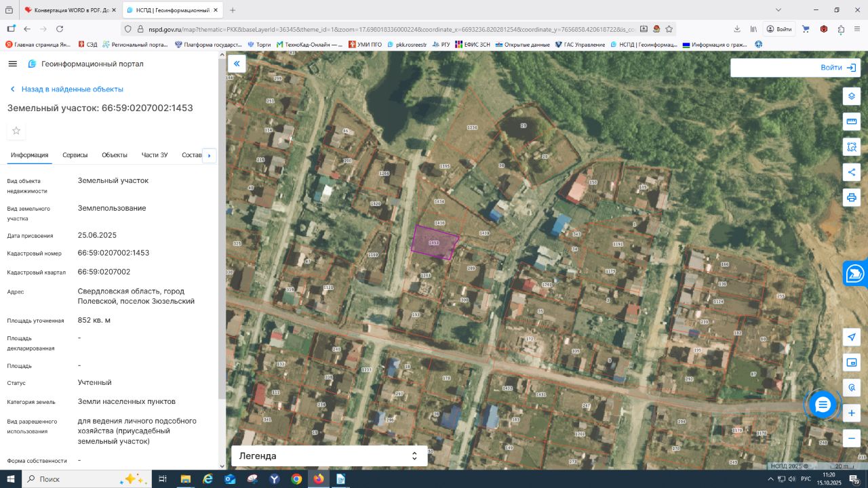Open the browser application menu
The height and width of the screenshot is (488, 868).
click(x=857, y=29)
